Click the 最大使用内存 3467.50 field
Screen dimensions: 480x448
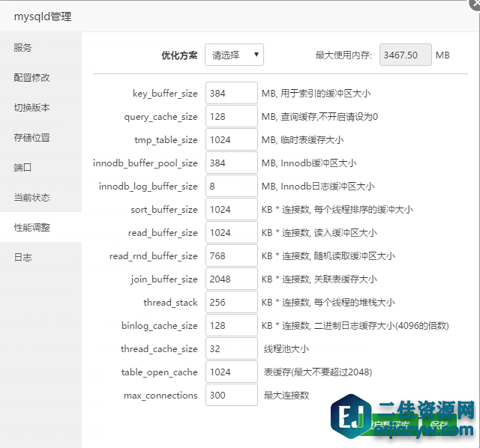click(x=406, y=55)
